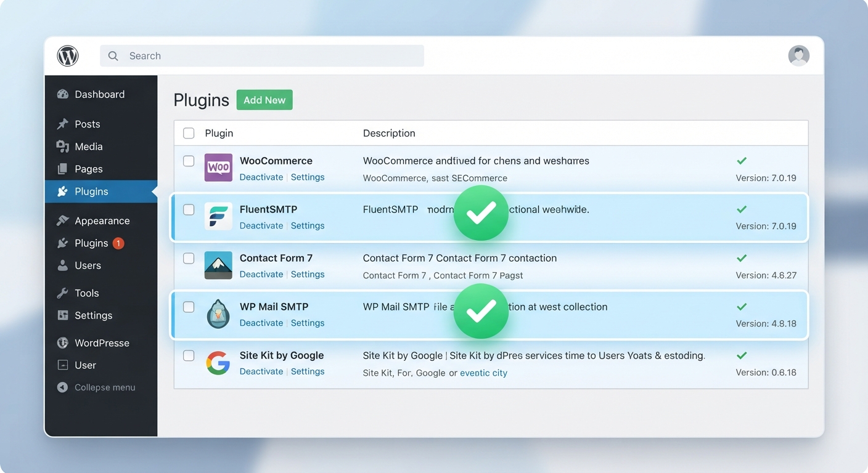868x473 pixels.
Task: Click the Pages icon in the sidebar
Action: [x=62, y=169]
